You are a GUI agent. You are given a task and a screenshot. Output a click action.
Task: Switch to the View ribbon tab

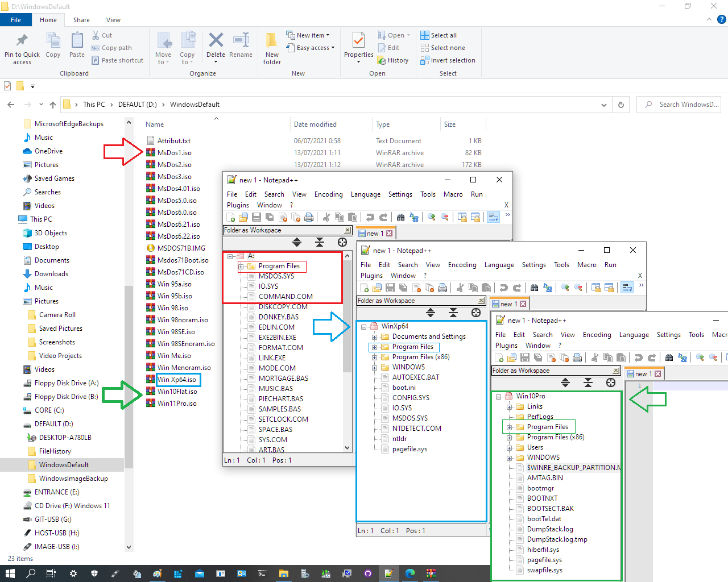coord(113,20)
